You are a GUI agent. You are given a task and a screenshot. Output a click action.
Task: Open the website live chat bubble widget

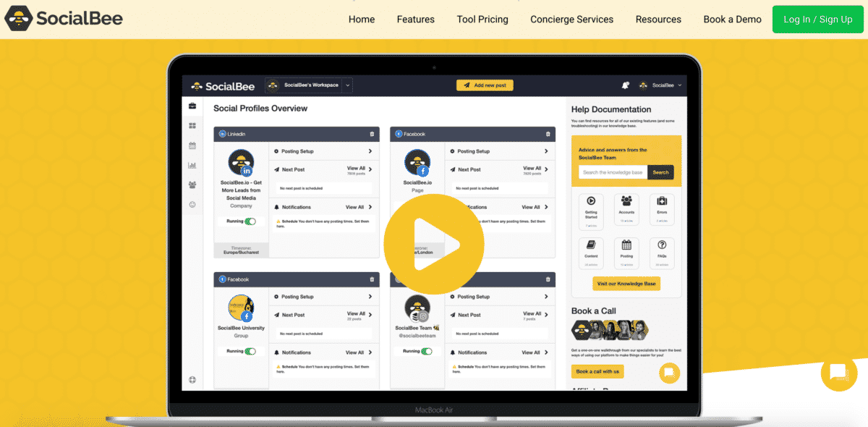point(838,373)
